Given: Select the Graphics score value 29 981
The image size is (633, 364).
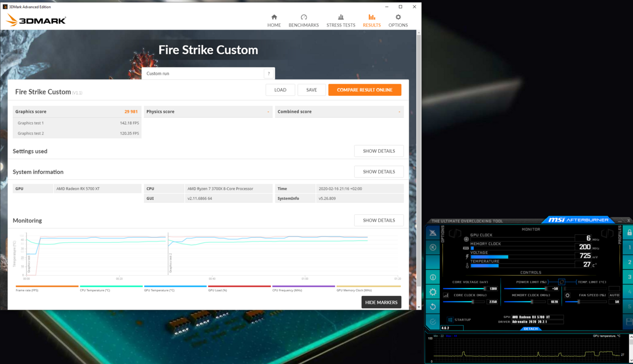Looking at the screenshot, I should tap(131, 112).
